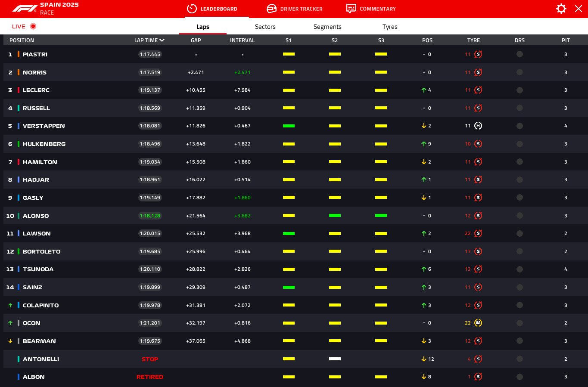This screenshot has width=588, height=387.
Task: Switch to the Segments tab
Action: [x=327, y=27]
